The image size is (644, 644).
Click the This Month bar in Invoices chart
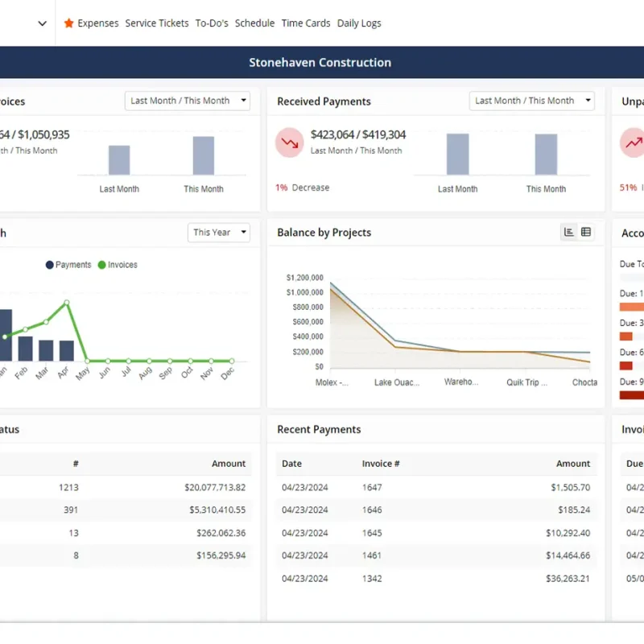pyautogui.click(x=204, y=155)
